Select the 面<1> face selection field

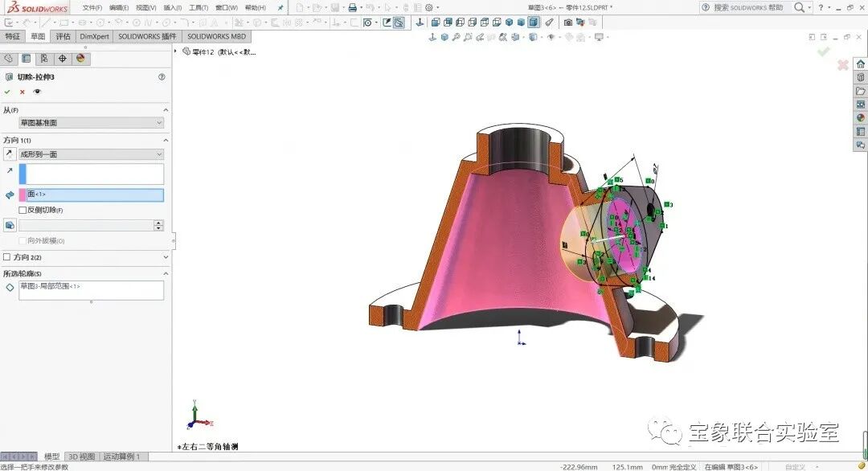95,195
